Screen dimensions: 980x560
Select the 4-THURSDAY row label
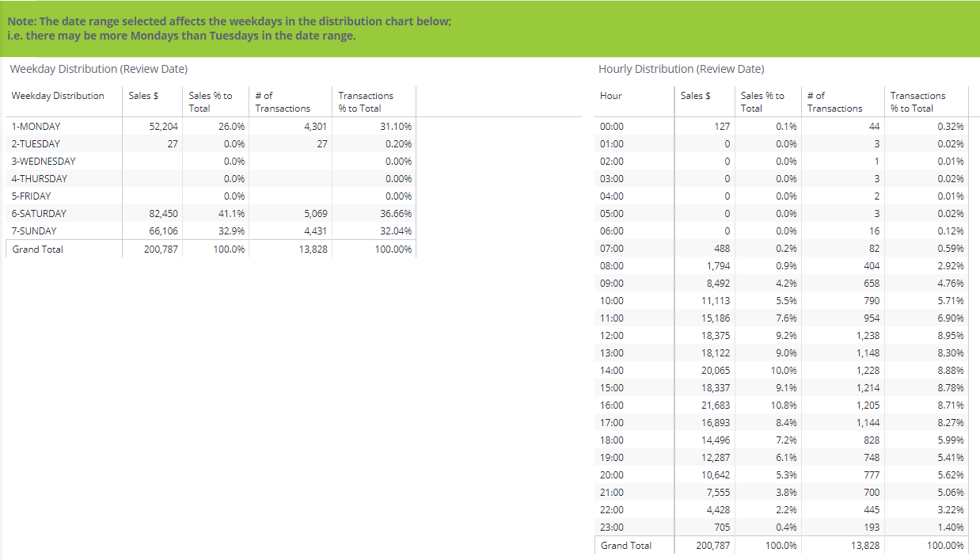[40, 179]
